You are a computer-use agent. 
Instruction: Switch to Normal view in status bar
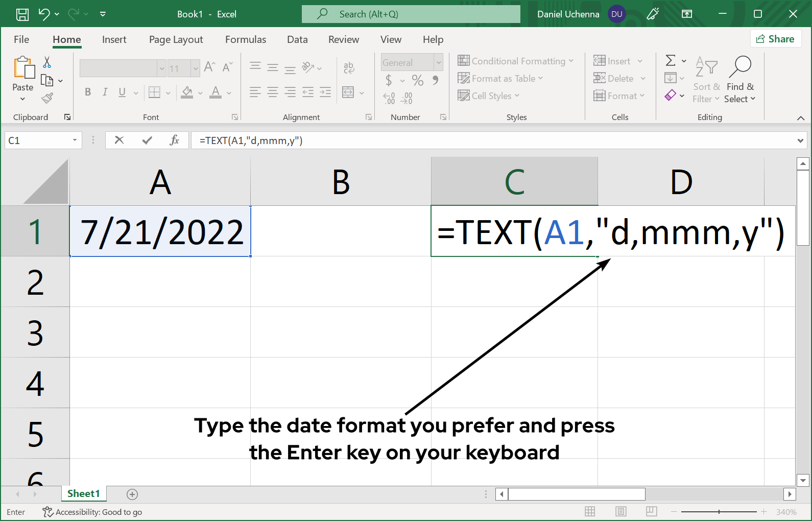point(590,512)
